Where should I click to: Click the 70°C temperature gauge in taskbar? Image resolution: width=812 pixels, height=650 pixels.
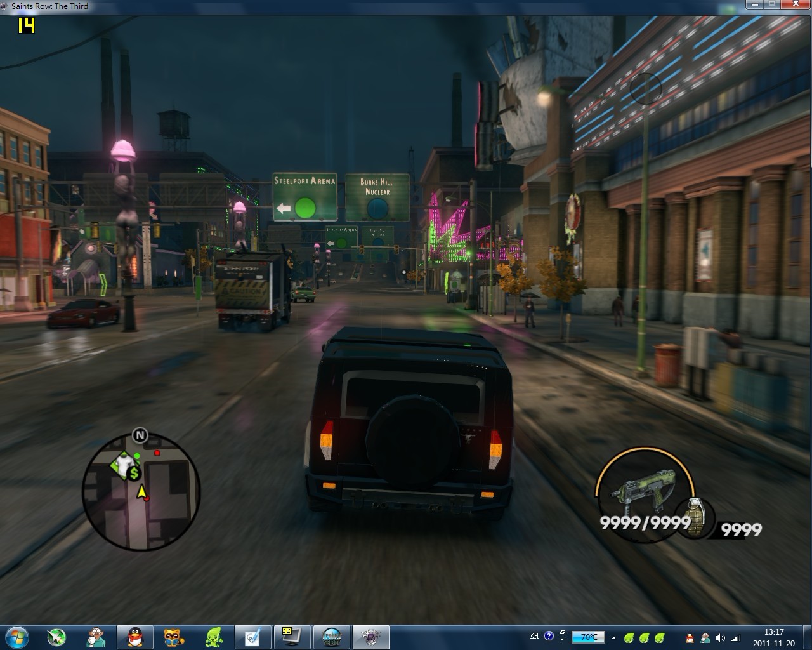[588, 637]
